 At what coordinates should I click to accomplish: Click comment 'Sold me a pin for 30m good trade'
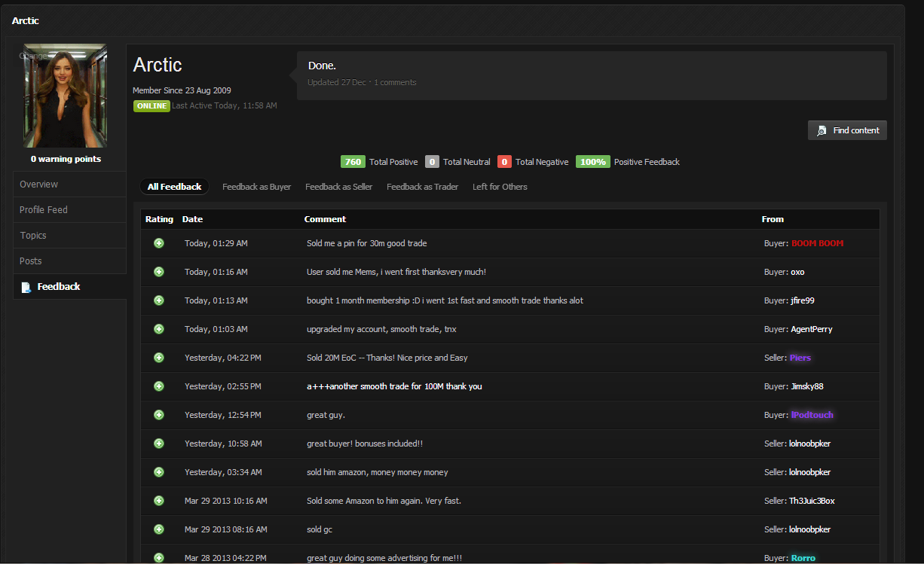coord(367,243)
